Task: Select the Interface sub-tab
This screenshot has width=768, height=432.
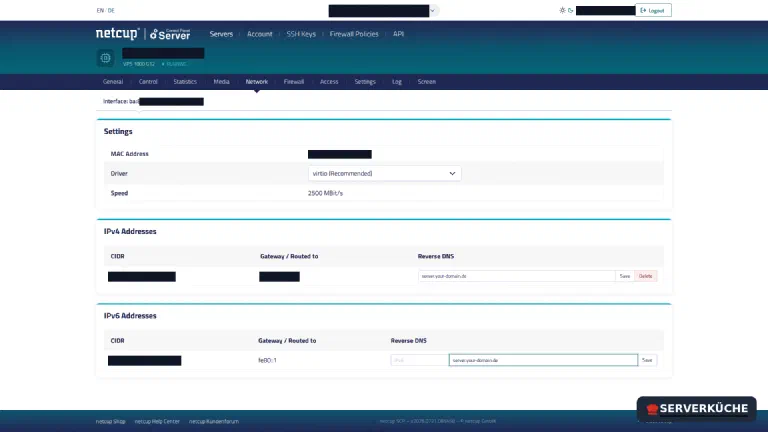Action: coord(153,101)
